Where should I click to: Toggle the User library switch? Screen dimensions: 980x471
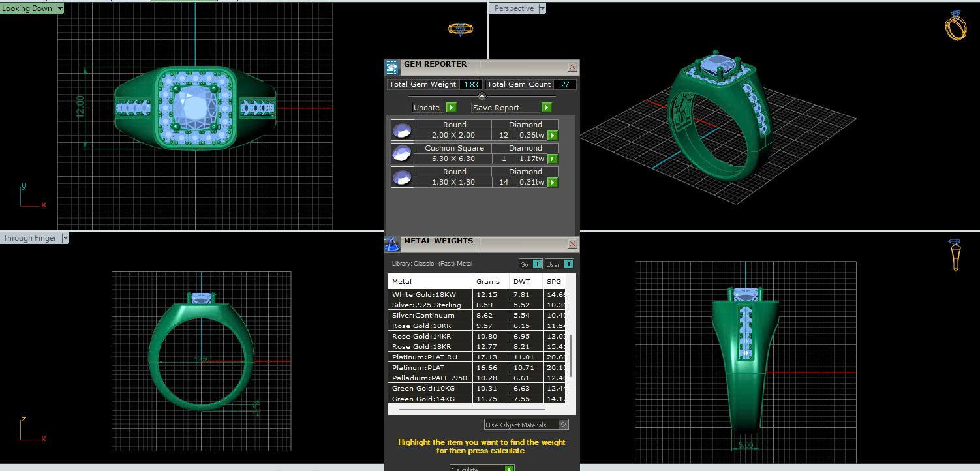[x=568, y=264]
